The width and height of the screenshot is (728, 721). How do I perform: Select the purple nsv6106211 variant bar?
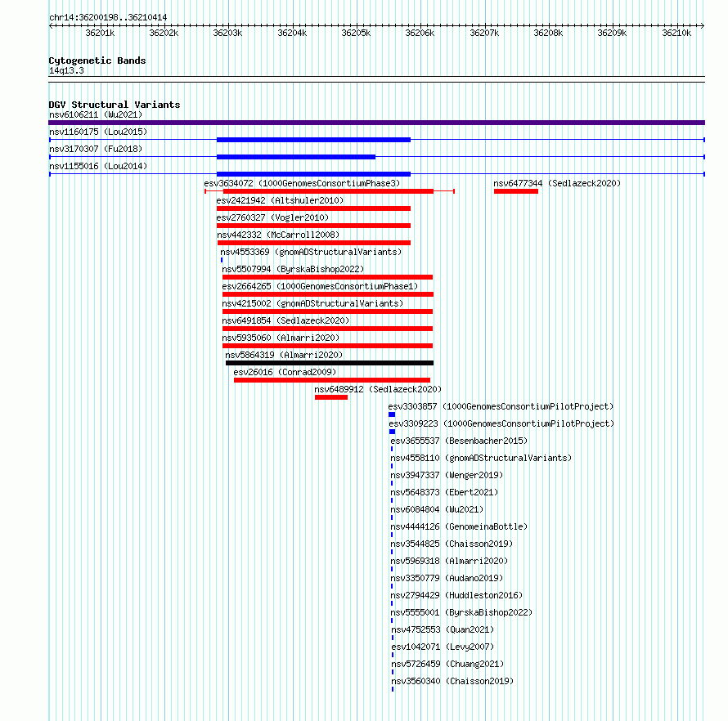coord(376,123)
